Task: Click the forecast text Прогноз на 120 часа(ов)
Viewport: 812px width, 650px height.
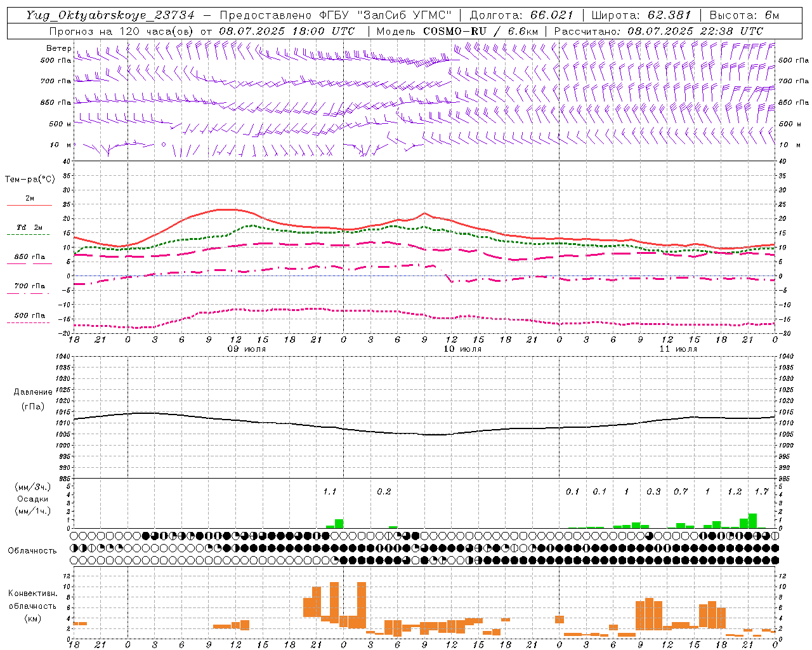Action: 122,31
